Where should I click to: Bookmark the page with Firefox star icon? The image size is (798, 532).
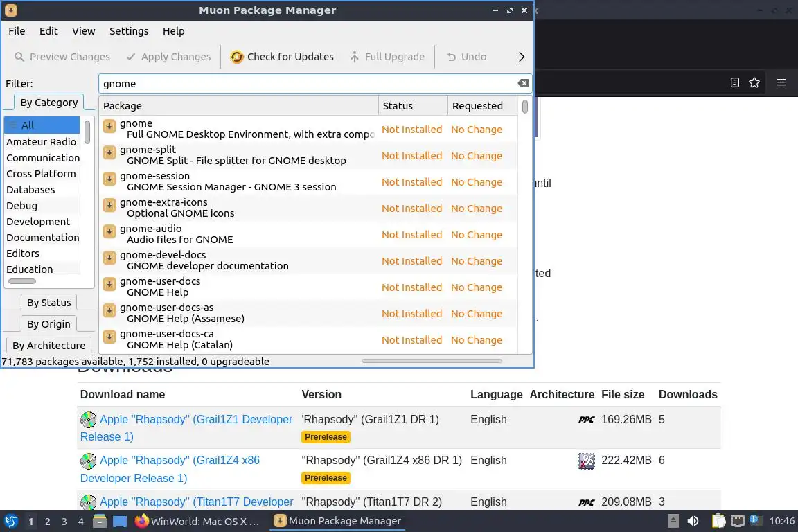pos(754,82)
